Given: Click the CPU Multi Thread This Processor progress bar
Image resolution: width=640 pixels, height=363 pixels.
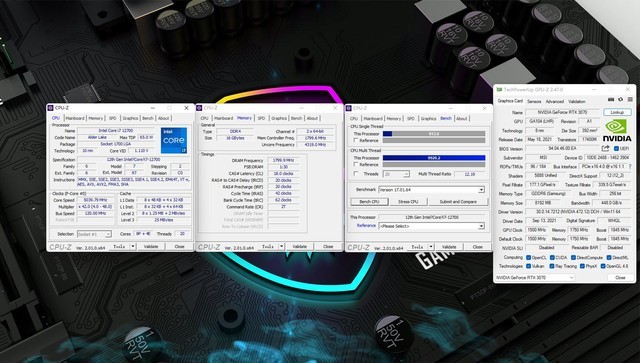Looking at the screenshot, I should coord(434,158).
